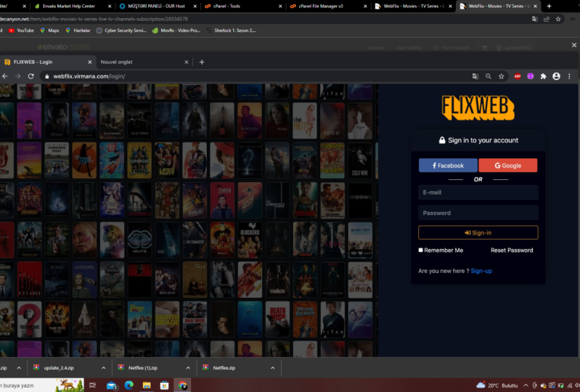Sign in with the Google button

click(508, 166)
